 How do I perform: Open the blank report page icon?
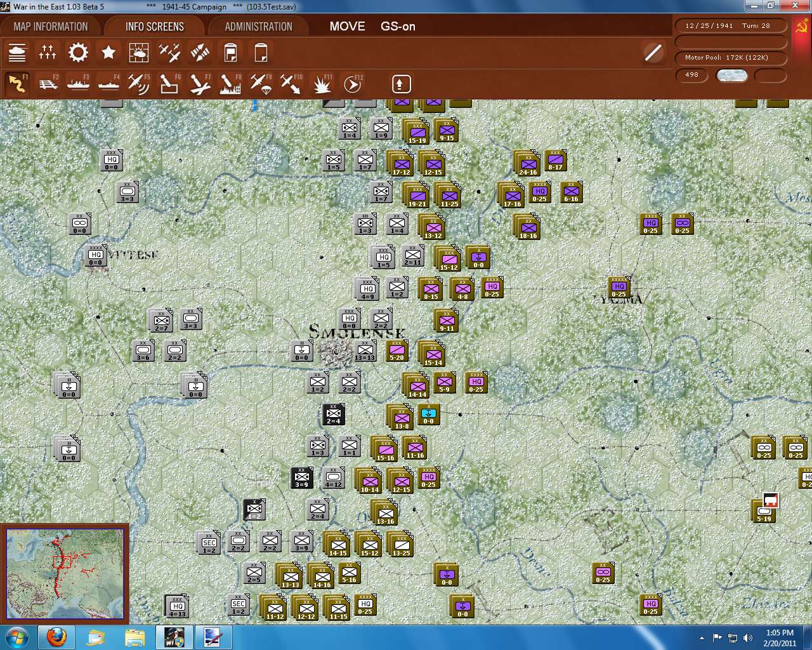point(261,53)
